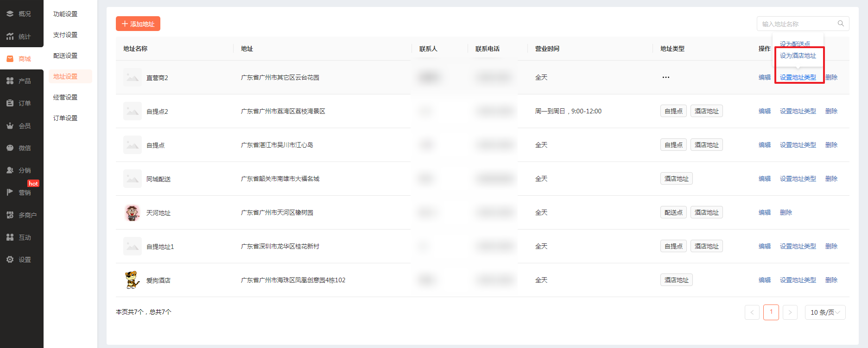Go to previous page arrow
This screenshot has width=868, height=348.
coord(752,312)
